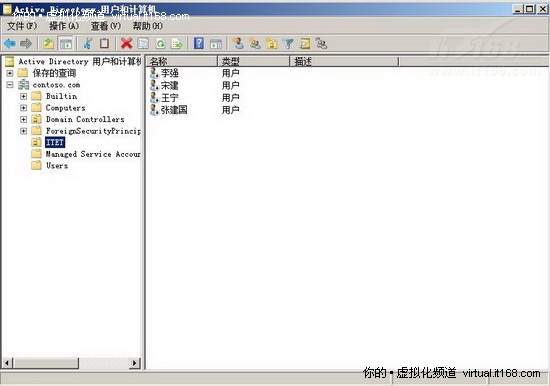Select user 宋建 in the list

pyautogui.click(x=170, y=85)
